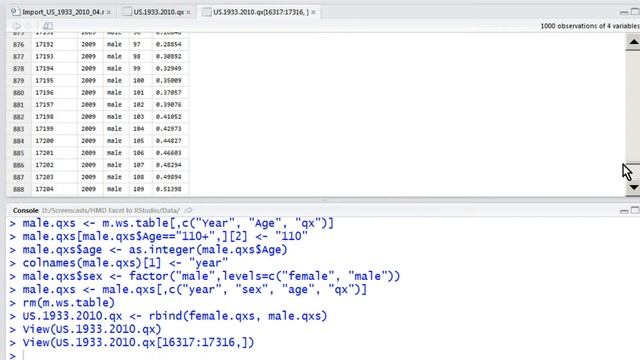Viewport: 640px width, 360px height.
Task: Click the 1000 observations of 4 variables label
Action: point(590,26)
